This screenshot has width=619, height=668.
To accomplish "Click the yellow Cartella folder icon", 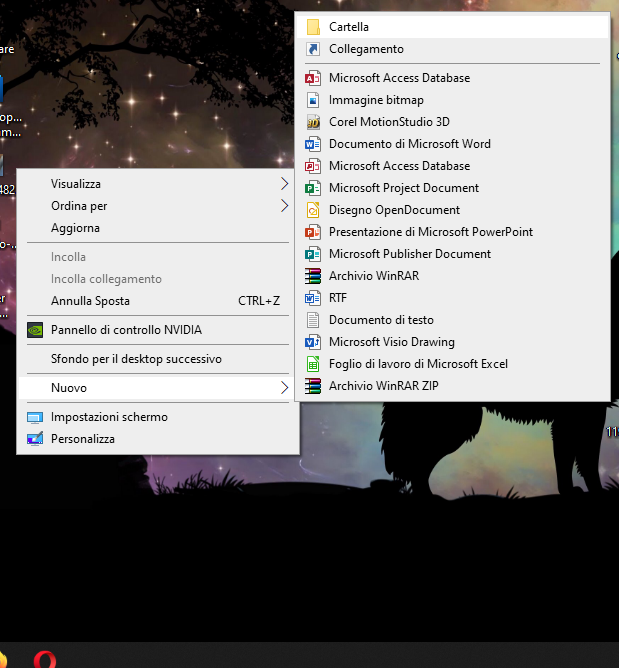I will [x=312, y=27].
